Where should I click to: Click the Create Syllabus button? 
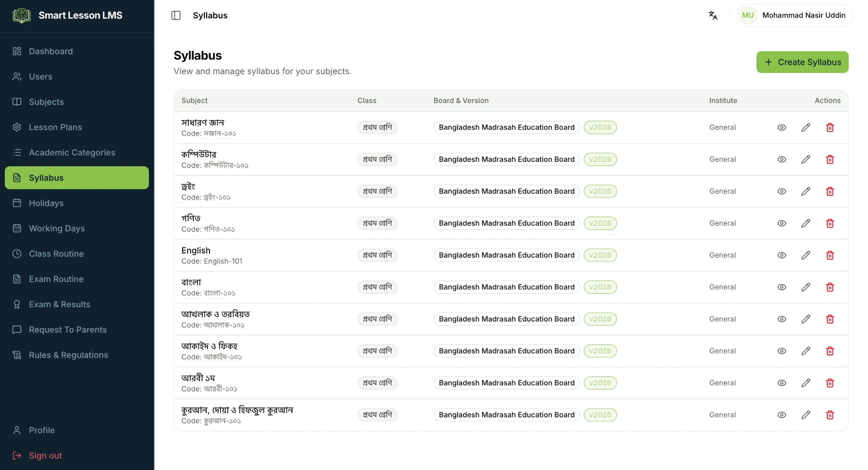pos(802,62)
